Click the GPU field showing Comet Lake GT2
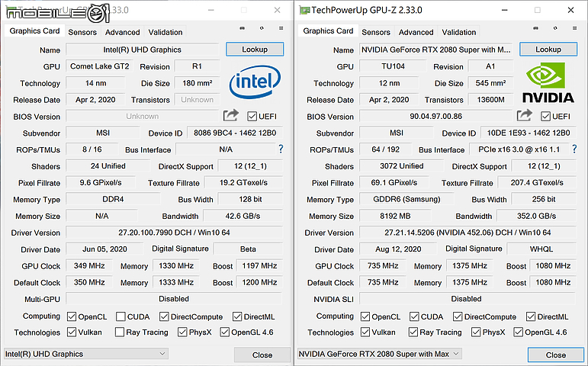588x366 pixels. [x=99, y=66]
